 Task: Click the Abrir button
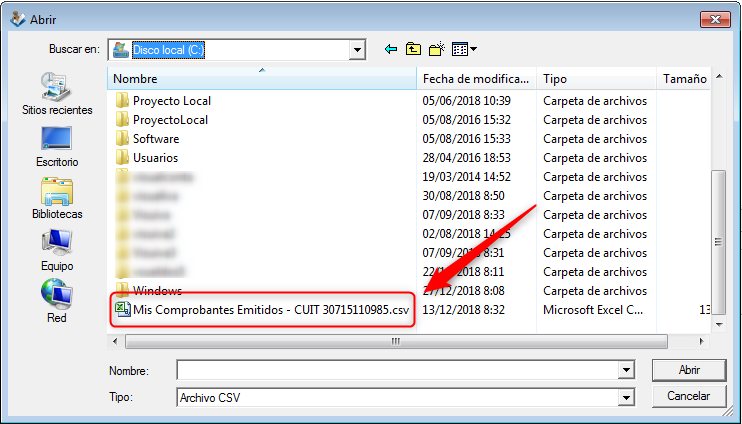tap(689, 370)
